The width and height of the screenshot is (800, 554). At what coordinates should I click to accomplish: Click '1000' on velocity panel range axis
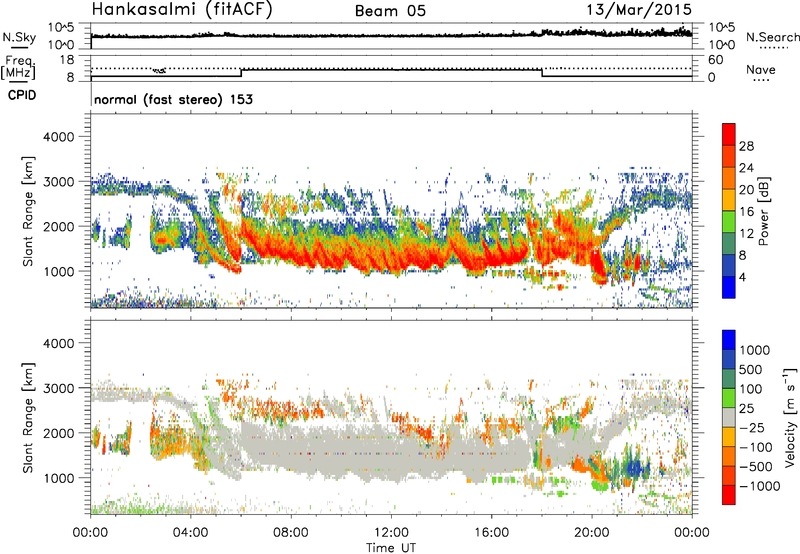tap(59, 478)
